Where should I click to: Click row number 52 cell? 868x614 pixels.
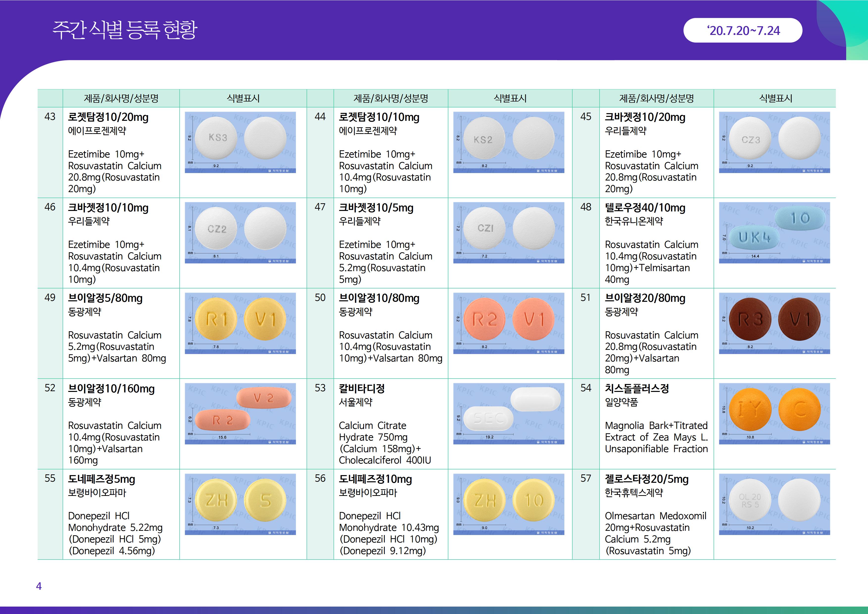click(50, 388)
